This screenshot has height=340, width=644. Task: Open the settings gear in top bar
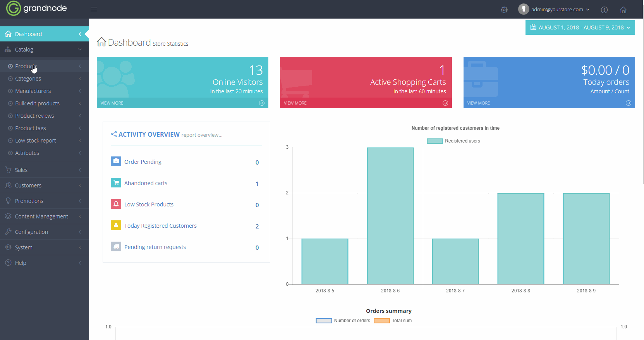coord(504,10)
